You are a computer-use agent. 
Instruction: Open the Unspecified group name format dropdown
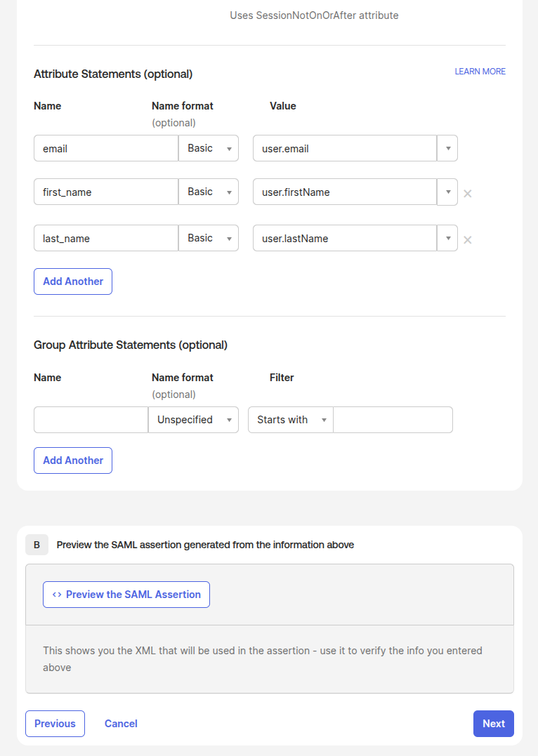click(193, 420)
